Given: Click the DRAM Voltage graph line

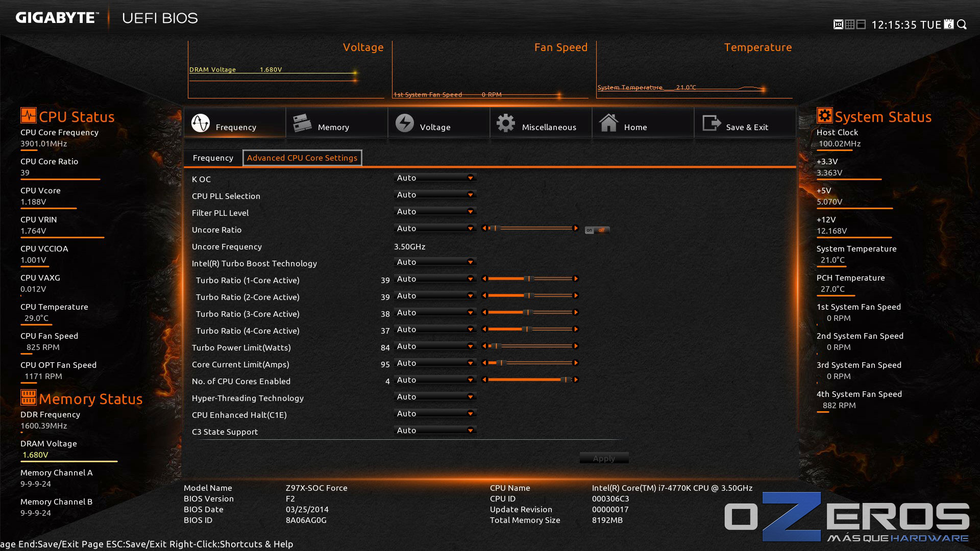Looking at the screenshot, I should click(x=273, y=73).
